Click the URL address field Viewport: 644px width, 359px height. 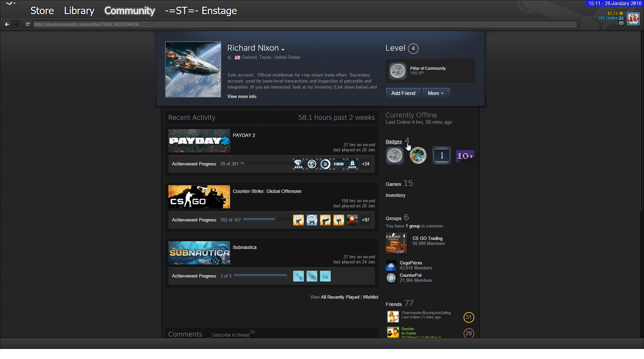click(x=302, y=24)
